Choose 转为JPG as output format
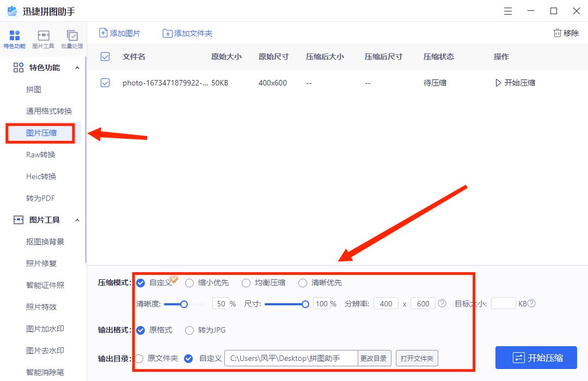 (189, 330)
